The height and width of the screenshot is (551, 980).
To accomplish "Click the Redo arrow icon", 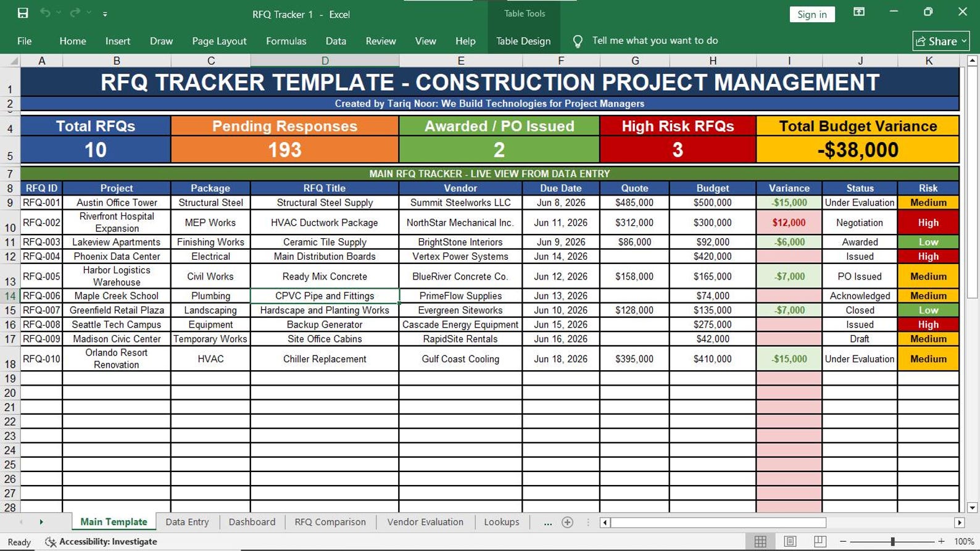I will 75,13.
